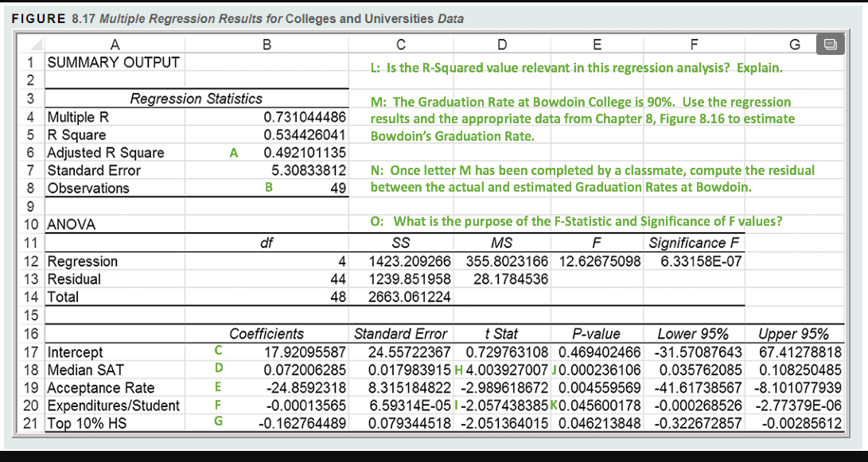Screen dimensions: 868x462
Task: Click the P-value column heading
Action: click(x=597, y=334)
